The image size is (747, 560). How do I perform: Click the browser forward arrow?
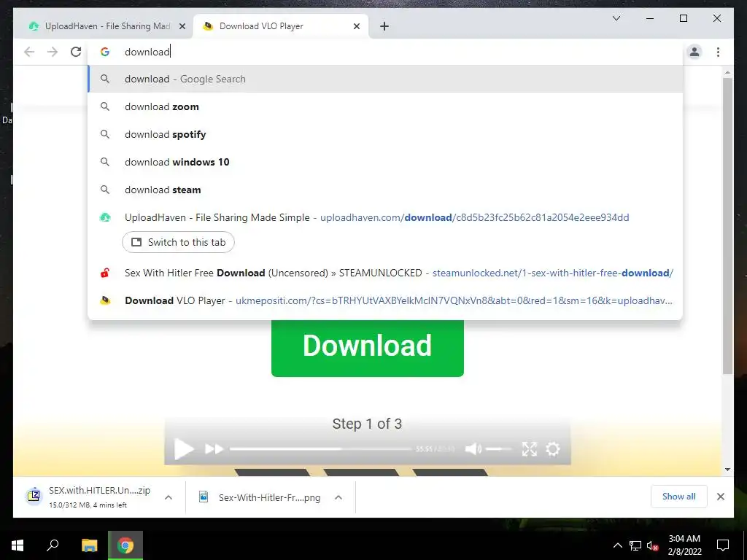tap(53, 52)
